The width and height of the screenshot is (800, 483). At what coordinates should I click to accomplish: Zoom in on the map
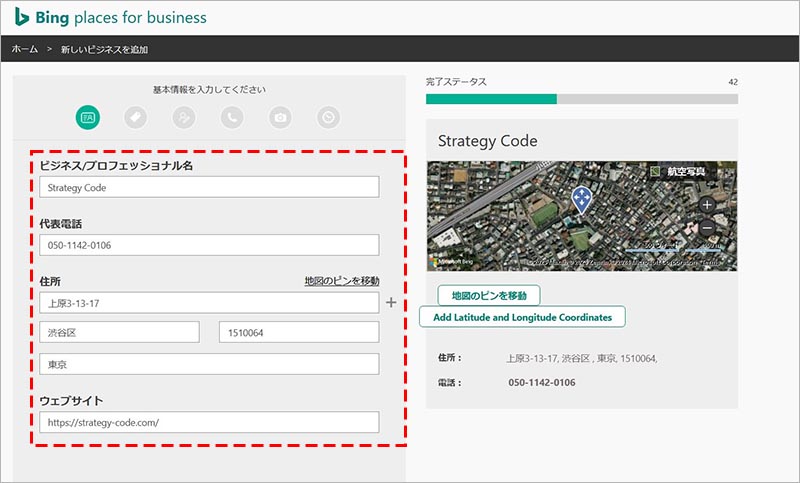pos(707,204)
